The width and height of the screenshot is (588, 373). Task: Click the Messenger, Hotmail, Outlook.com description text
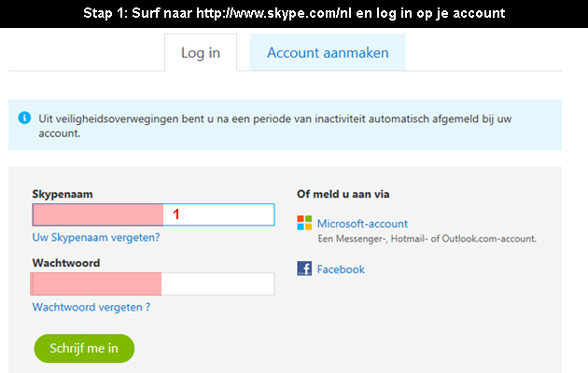coord(427,239)
